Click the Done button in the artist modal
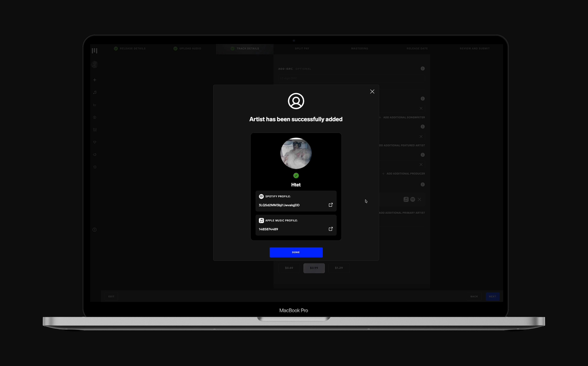 pos(296,252)
